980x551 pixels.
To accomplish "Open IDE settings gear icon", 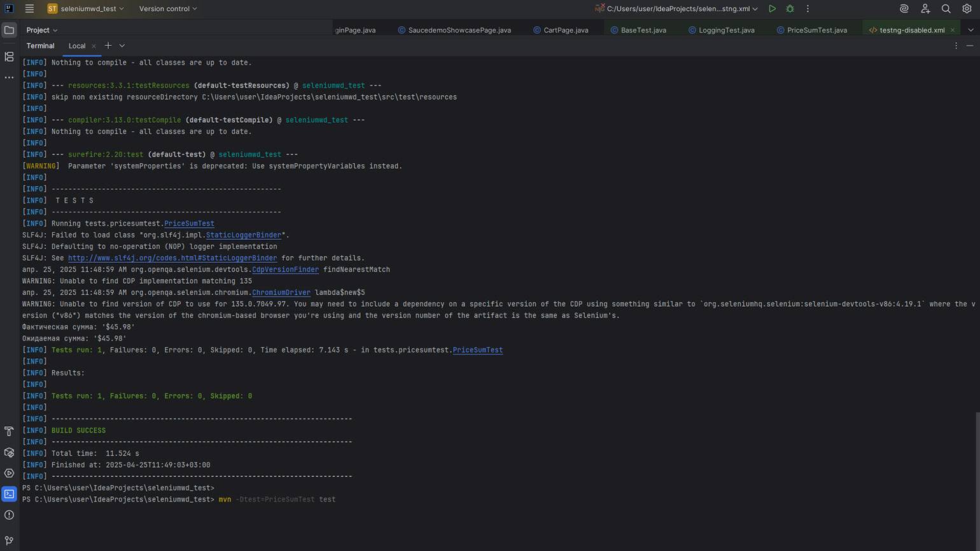I will point(967,9).
